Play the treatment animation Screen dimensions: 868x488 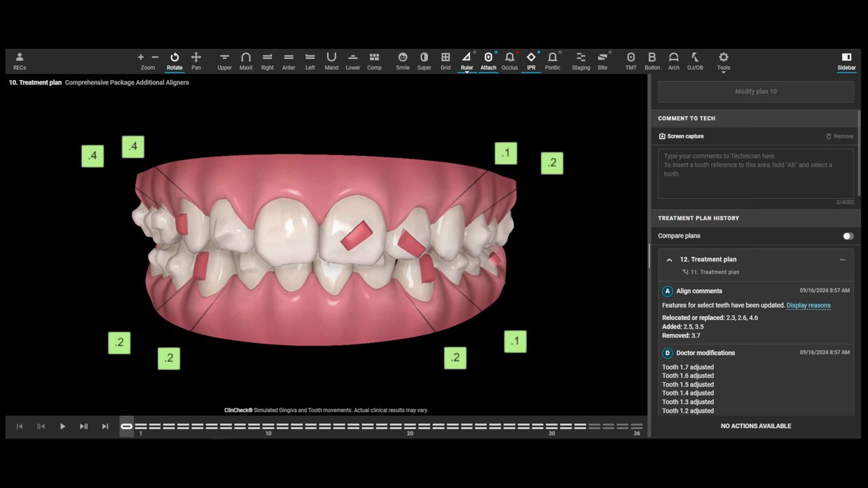click(62, 426)
